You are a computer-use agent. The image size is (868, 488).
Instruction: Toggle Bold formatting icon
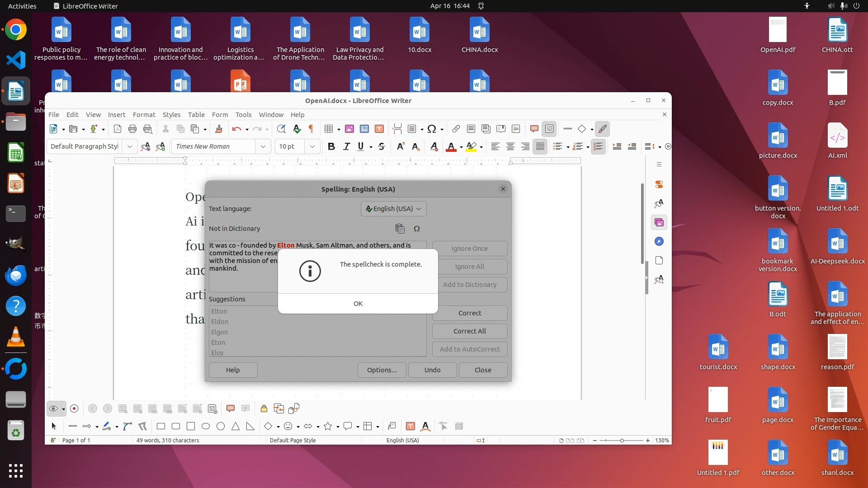[x=331, y=146]
